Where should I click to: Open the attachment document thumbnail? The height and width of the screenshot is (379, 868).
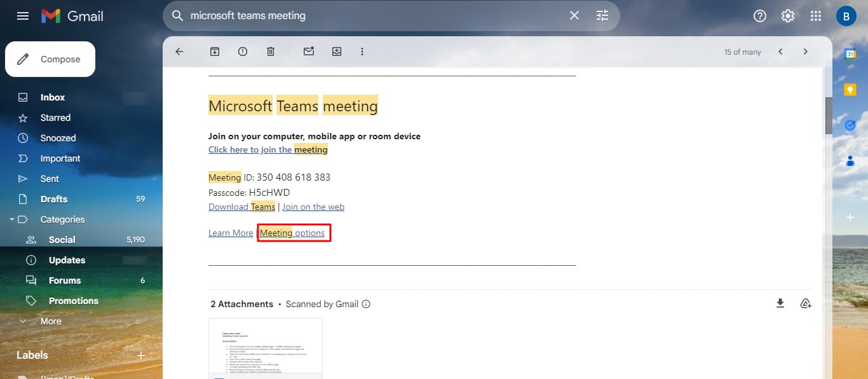tap(266, 348)
